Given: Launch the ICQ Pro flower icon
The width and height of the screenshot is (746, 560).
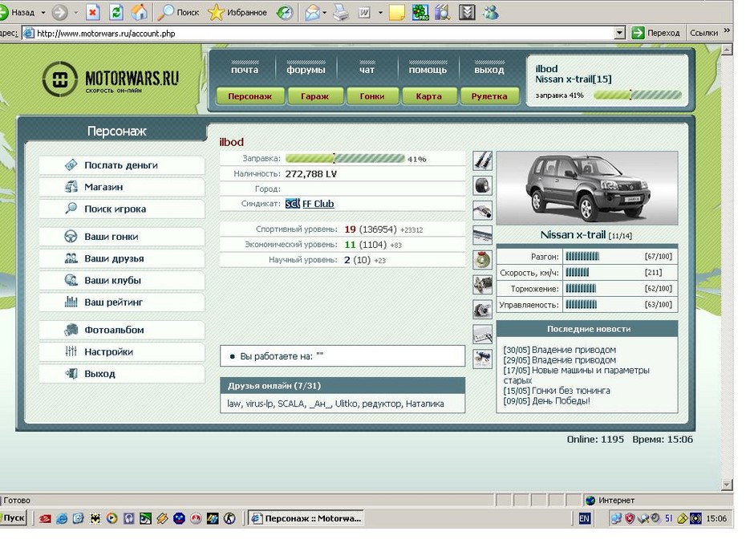Looking at the screenshot, I should (x=420, y=12).
